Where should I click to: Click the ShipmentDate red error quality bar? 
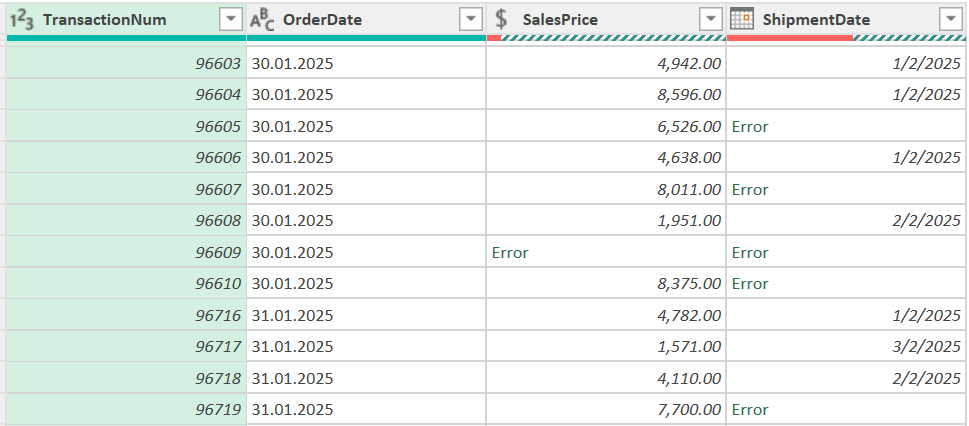[789, 39]
